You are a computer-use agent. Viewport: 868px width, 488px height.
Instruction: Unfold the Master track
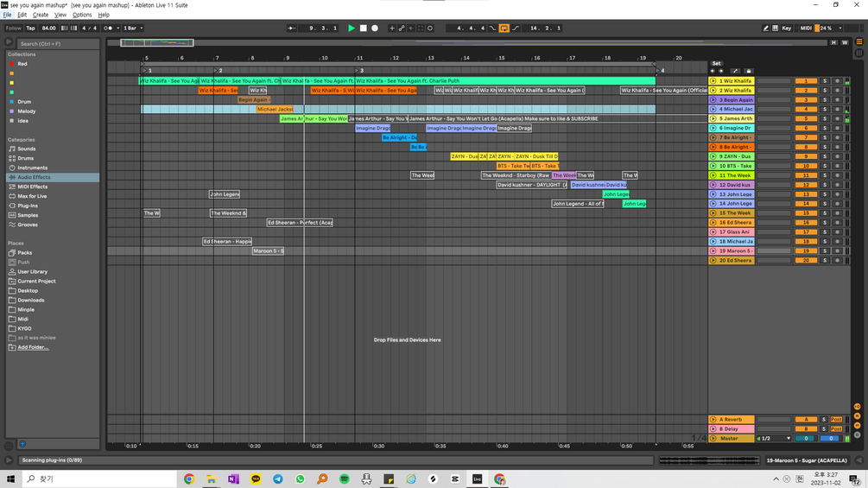(713, 438)
